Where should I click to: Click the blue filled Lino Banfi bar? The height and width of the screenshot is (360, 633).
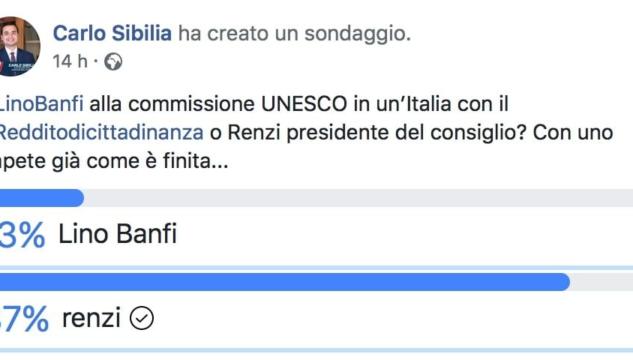tap(42, 198)
